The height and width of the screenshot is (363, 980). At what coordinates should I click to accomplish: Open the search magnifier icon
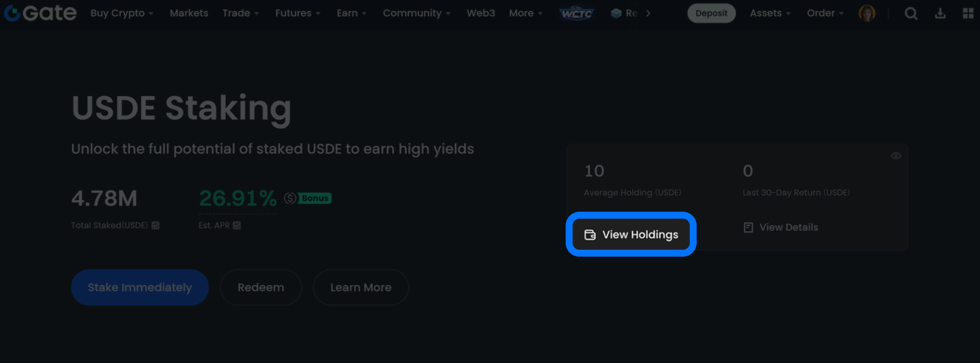(x=911, y=14)
